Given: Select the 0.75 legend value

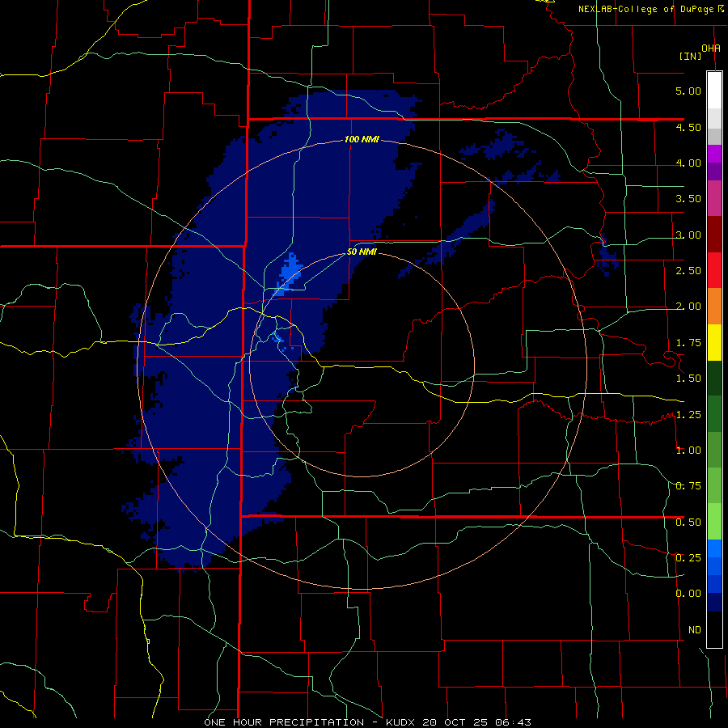Looking at the screenshot, I should (688, 486).
